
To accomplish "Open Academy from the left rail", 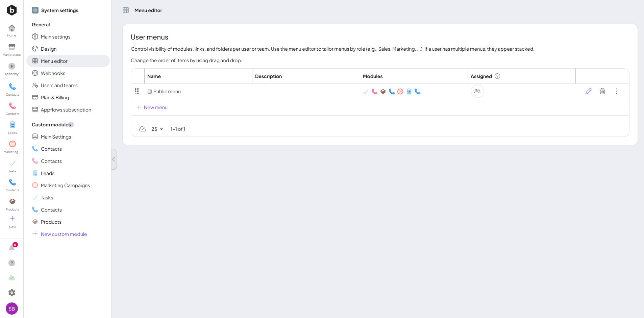I will point(12,69).
